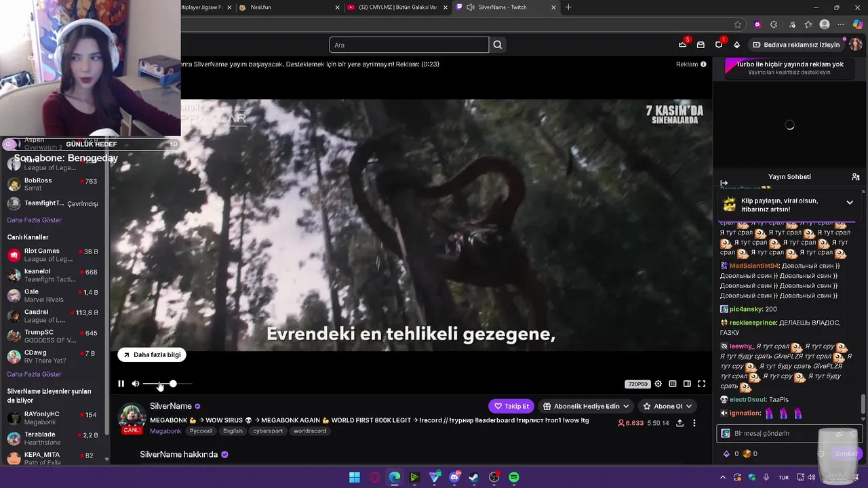Screen dimensions: 868x488
Task: Follow SilverName with Takip Et button
Action: pyautogui.click(x=511, y=406)
